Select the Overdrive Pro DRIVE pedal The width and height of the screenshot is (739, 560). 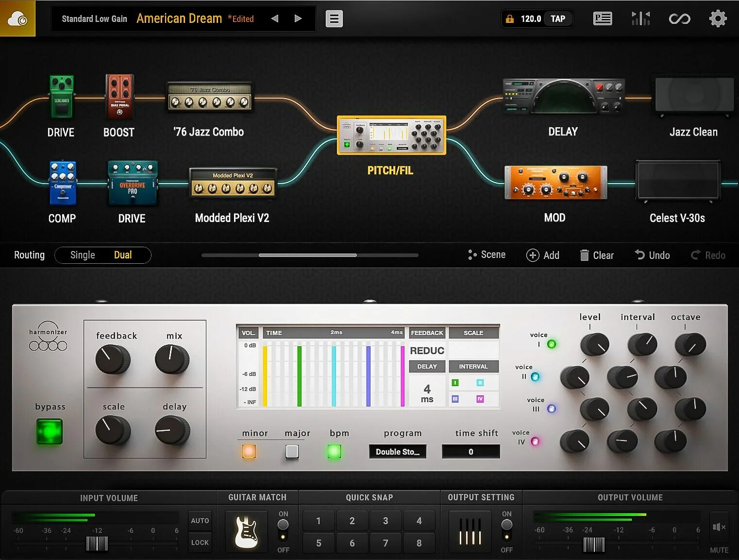[133, 183]
